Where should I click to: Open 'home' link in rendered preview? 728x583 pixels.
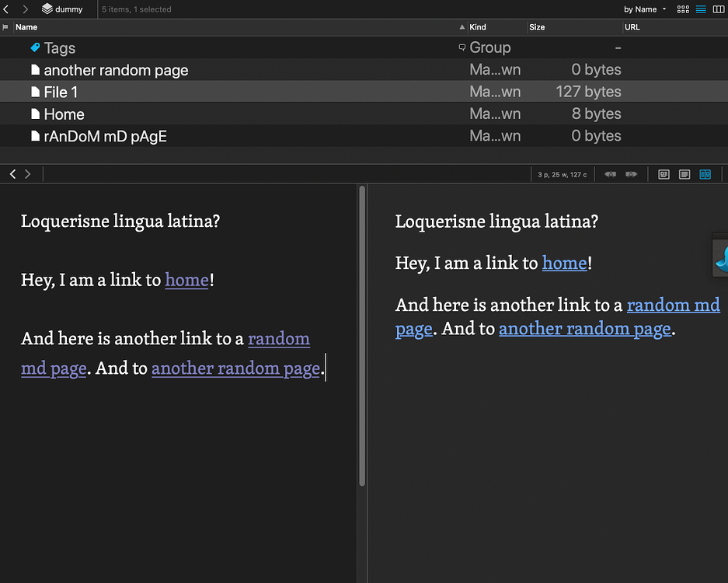tap(564, 263)
